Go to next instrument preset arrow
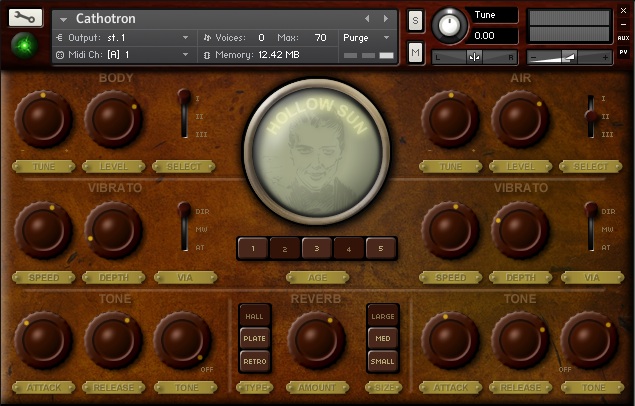 386,19
